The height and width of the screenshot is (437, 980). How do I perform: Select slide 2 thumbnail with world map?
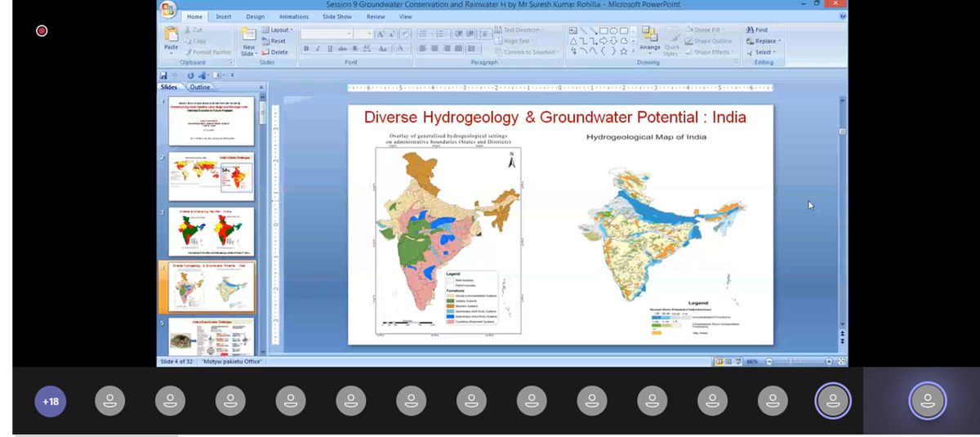point(212,176)
